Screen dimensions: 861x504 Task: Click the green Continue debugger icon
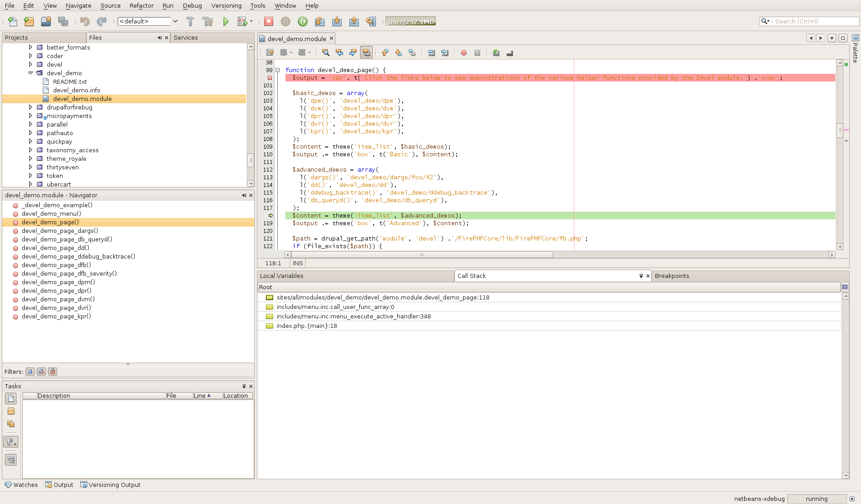(x=303, y=21)
